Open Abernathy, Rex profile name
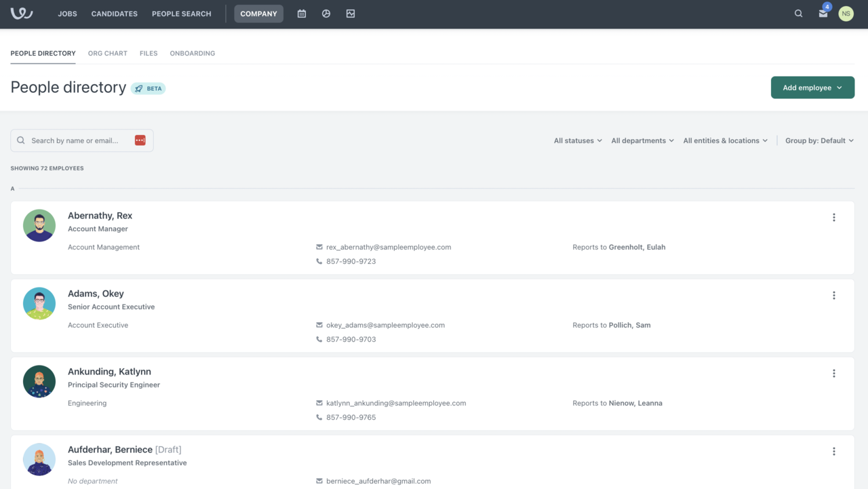The width and height of the screenshot is (868, 489). (100, 216)
